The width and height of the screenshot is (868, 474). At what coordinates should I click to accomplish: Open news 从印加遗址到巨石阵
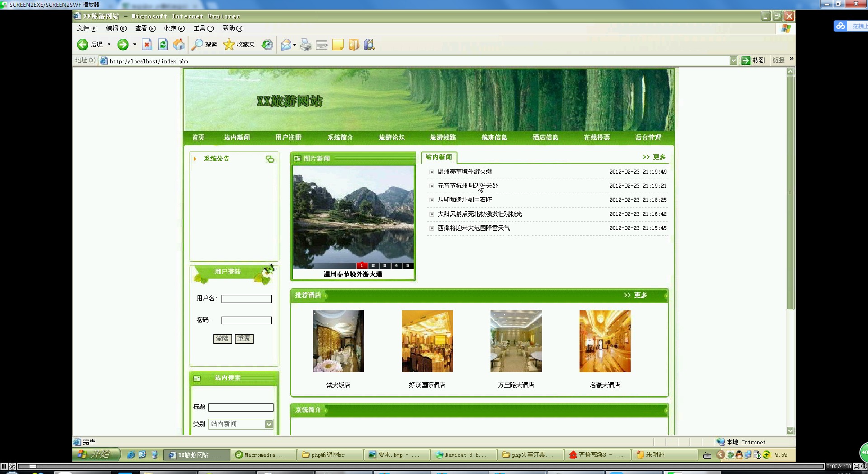pyautogui.click(x=465, y=200)
